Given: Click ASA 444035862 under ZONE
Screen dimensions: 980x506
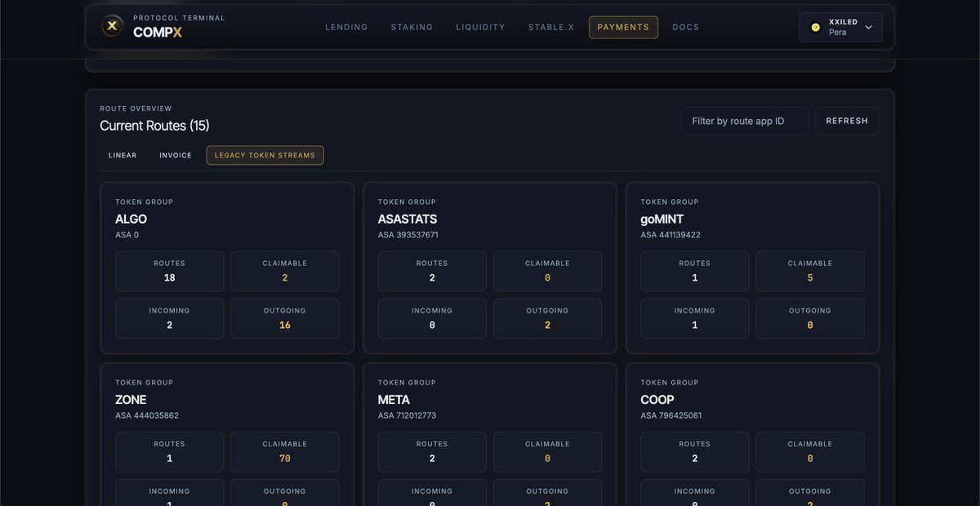Looking at the screenshot, I should coord(147,415).
